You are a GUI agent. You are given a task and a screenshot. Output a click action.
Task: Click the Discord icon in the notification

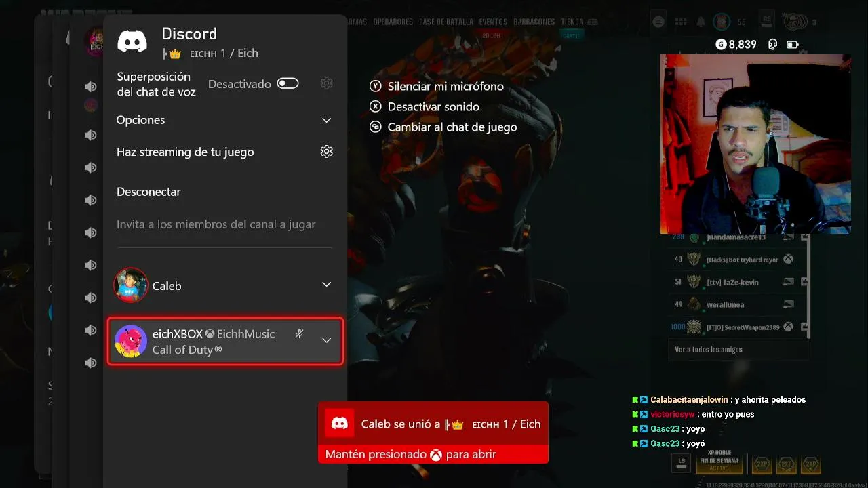(339, 424)
